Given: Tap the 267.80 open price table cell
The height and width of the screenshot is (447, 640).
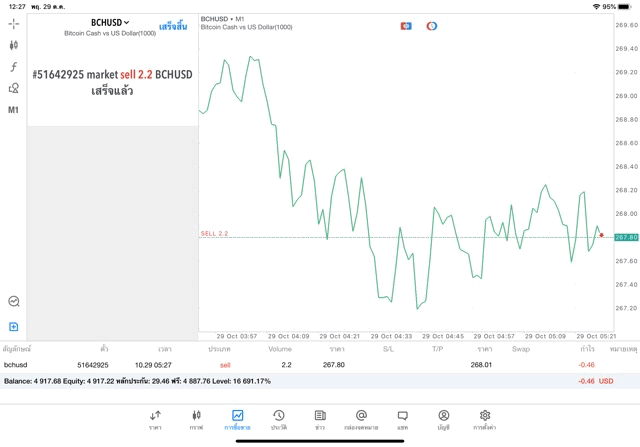Looking at the screenshot, I should [x=333, y=365].
